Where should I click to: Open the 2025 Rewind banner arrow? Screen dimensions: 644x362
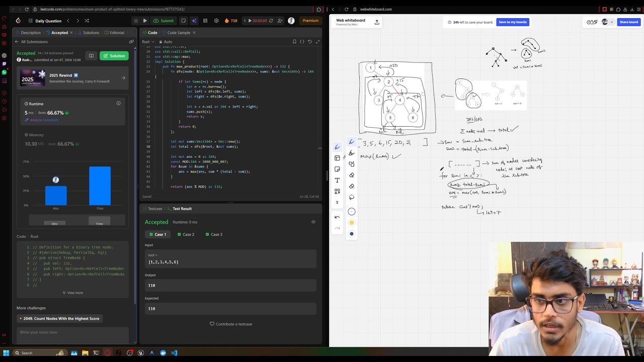[123, 78]
